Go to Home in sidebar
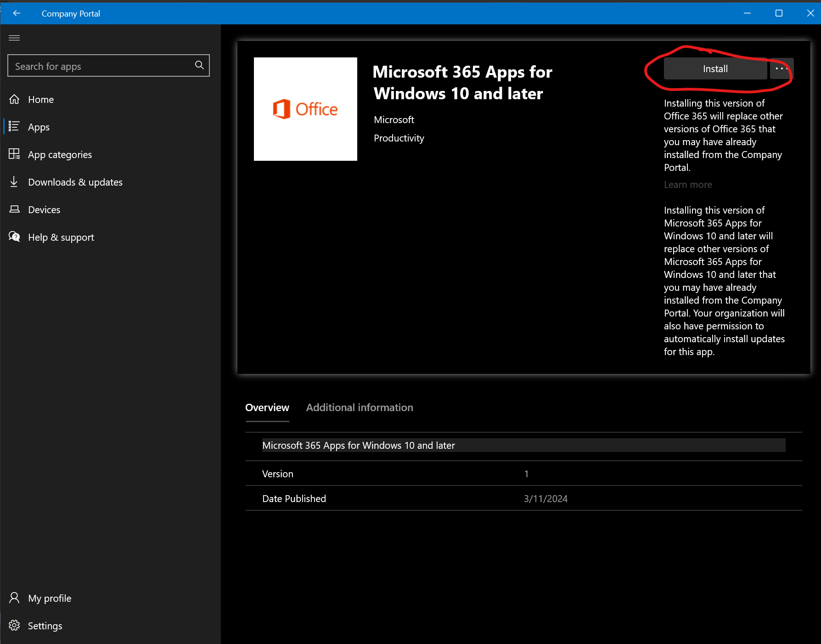The height and width of the screenshot is (644, 821). point(41,100)
